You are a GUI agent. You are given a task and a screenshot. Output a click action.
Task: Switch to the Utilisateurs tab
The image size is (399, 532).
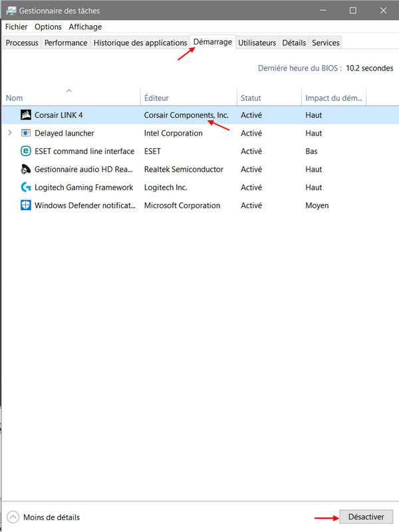[x=257, y=43]
